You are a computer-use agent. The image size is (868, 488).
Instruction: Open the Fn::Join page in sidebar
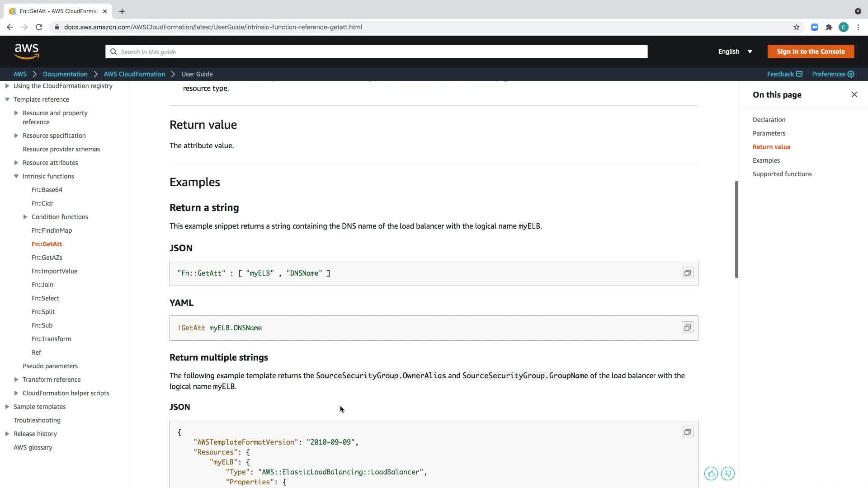pos(42,285)
